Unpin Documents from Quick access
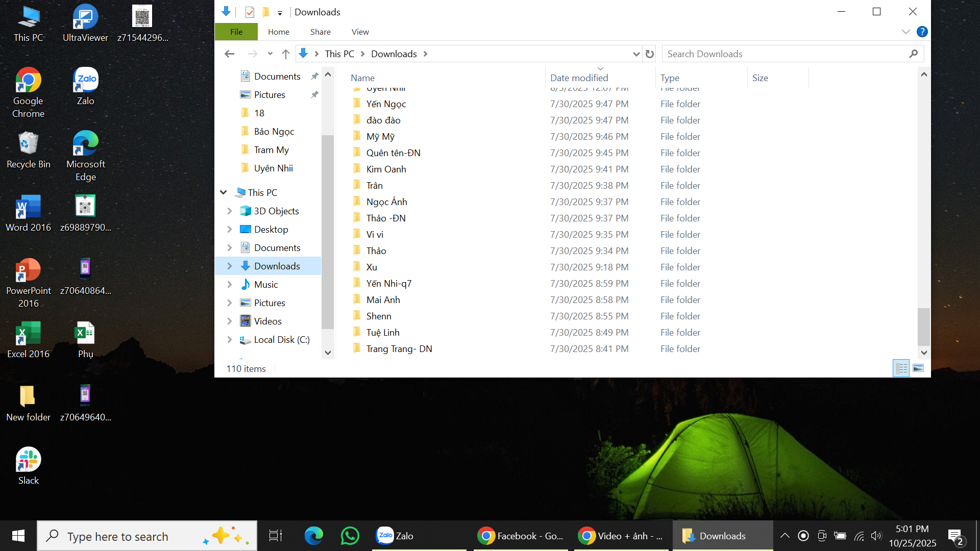Screen dimensions: 980x551 point(314,77)
